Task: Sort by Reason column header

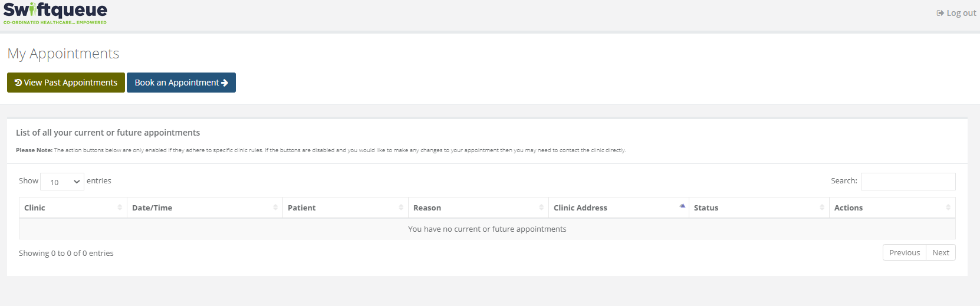Action: pyautogui.click(x=427, y=208)
